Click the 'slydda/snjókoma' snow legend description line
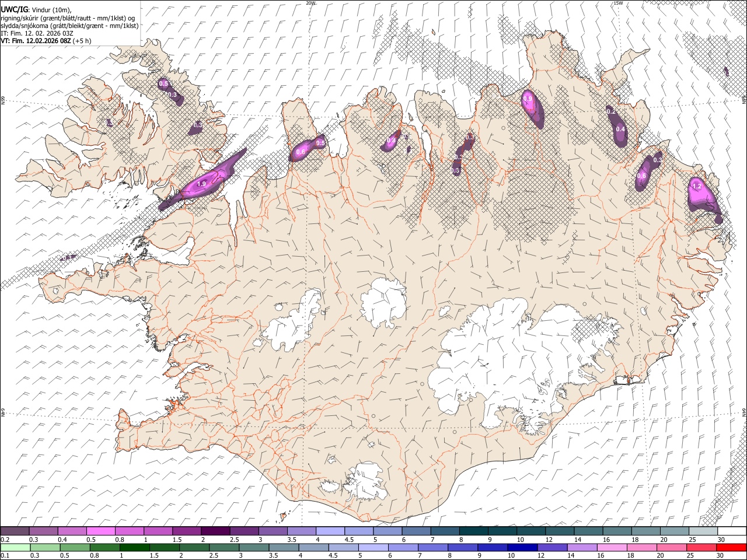The height and width of the screenshot is (560, 747). click(x=69, y=26)
